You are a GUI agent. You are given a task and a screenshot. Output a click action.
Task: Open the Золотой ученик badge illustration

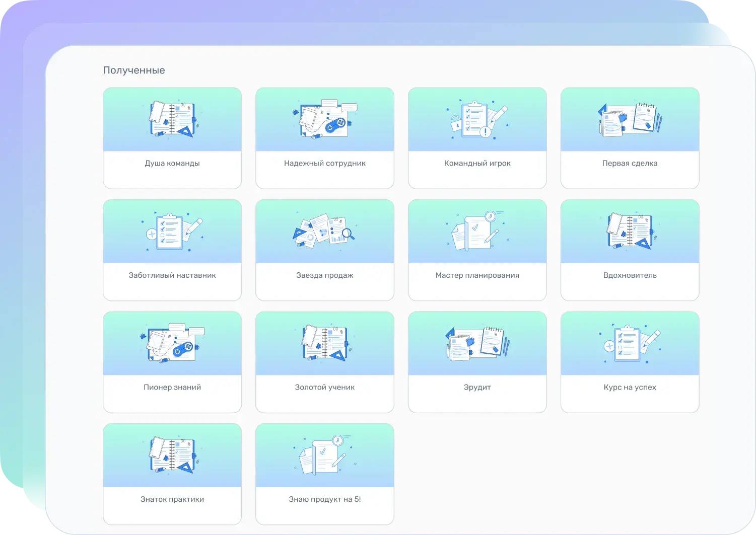tap(325, 343)
